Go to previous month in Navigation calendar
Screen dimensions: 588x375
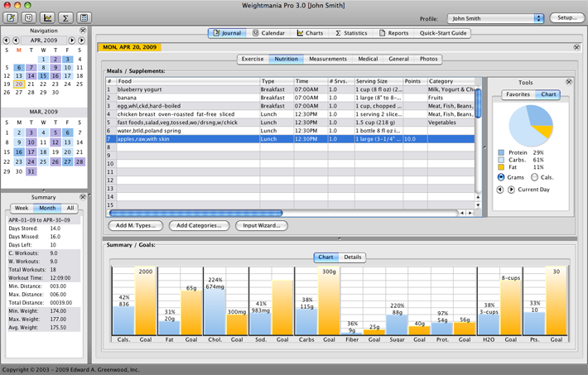16,40
